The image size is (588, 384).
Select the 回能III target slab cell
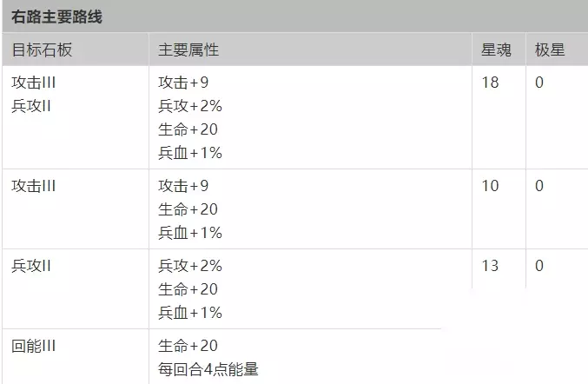(34, 346)
